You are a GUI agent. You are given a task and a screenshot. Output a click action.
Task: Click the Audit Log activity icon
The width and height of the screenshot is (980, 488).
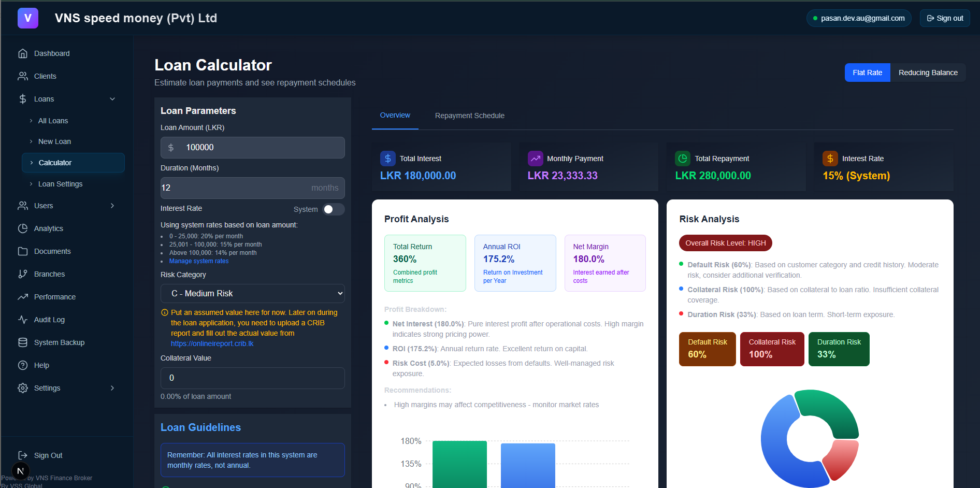pos(23,320)
